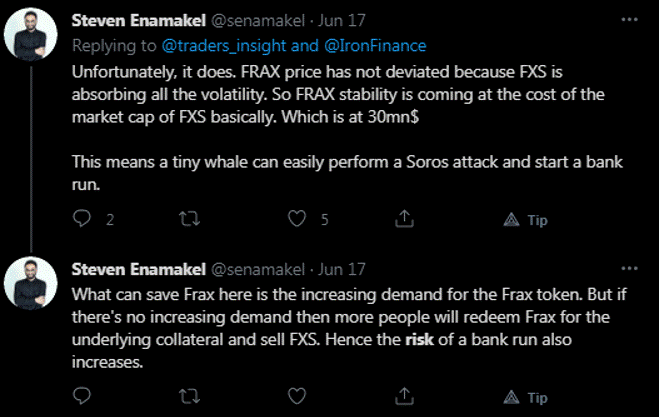660x417 pixels.
Task: Tip the author on the second tweet
Action: tap(526, 397)
